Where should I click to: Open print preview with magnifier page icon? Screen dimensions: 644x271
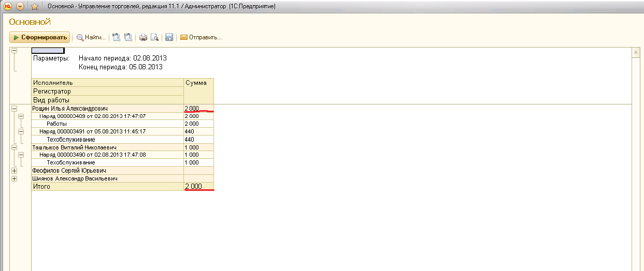click(154, 37)
